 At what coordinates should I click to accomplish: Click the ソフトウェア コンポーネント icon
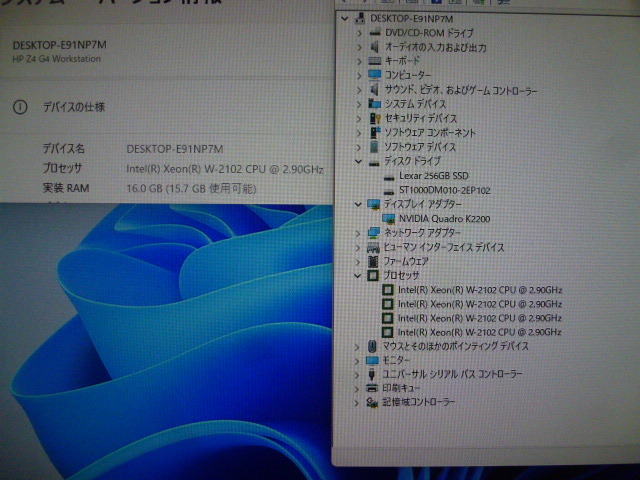point(375,132)
